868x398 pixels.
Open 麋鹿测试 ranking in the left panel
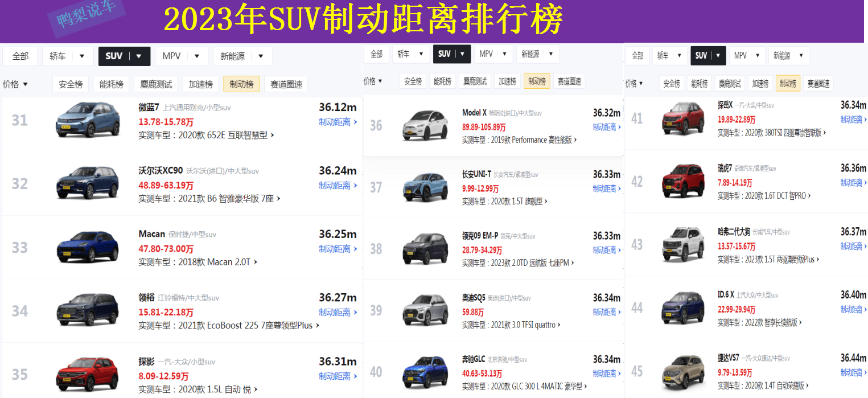(x=156, y=84)
